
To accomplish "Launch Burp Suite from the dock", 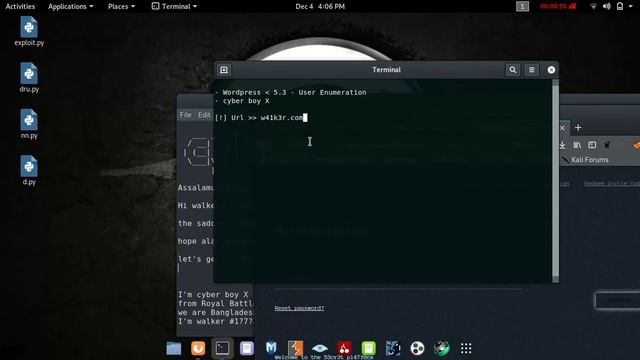I will pos(296,348).
